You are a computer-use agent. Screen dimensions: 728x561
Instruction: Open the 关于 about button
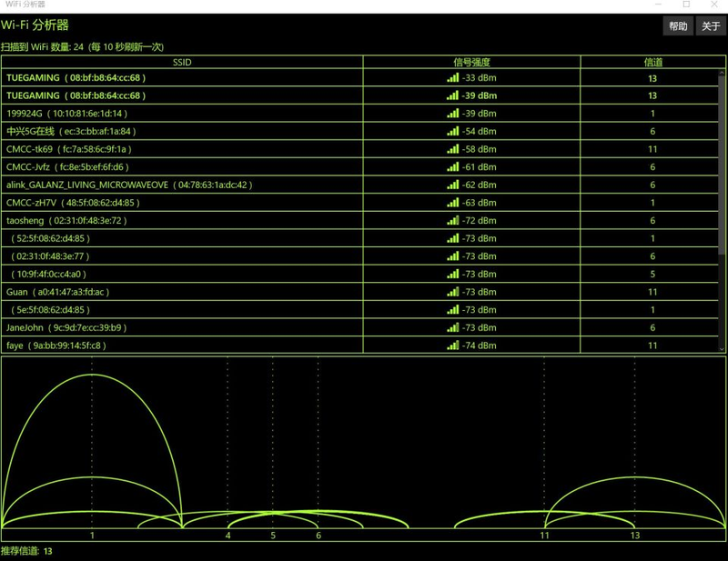coord(711,26)
